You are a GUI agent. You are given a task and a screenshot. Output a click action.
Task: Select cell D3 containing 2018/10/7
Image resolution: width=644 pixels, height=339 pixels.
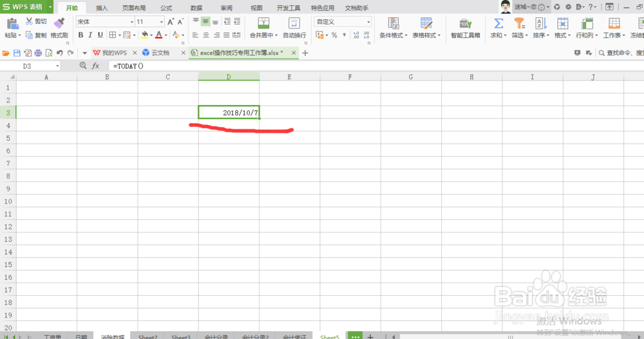tap(229, 113)
